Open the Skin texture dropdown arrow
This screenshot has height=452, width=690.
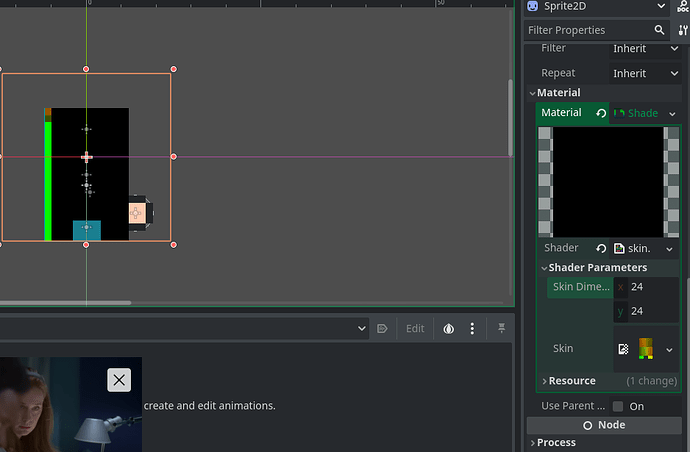pos(669,349)
